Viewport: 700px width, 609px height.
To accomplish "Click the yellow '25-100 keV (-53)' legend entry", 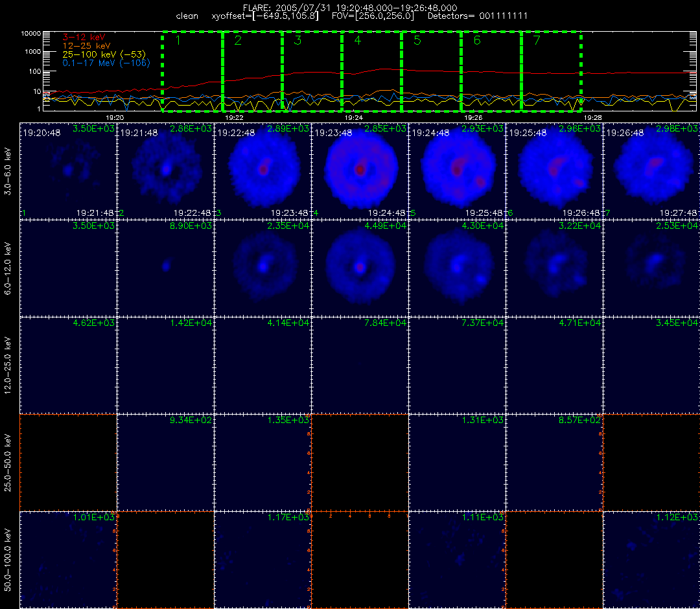I will [x=104, y=54].
